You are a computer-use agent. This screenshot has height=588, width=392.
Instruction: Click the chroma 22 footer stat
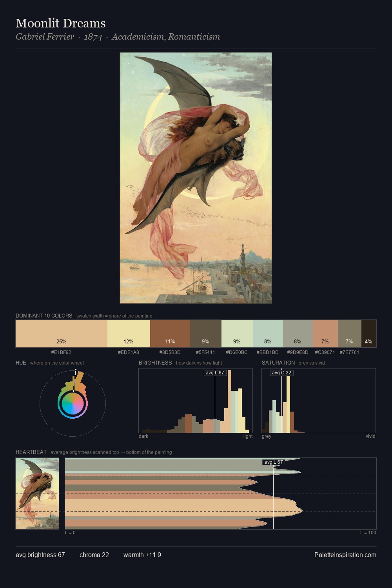[94, 555]
